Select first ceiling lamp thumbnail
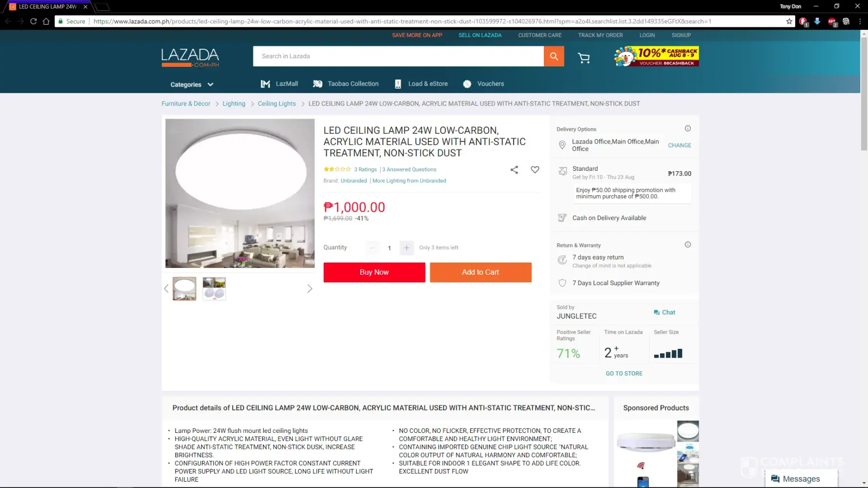Screen dimensions: 868x488 (185, 288)
